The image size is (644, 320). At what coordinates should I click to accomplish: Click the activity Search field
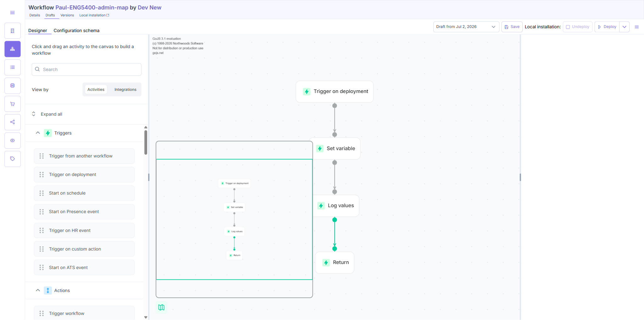coord(86,69)
